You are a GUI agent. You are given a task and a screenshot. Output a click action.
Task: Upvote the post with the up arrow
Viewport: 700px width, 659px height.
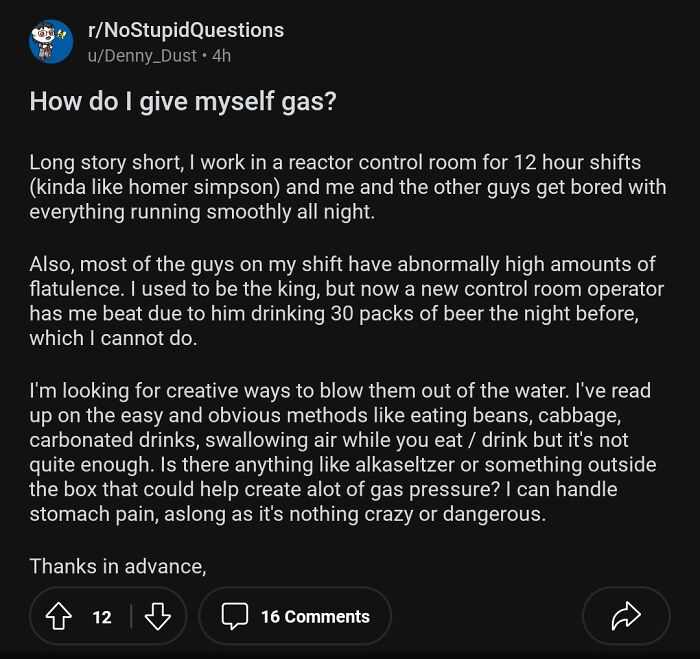pos(60,616)
